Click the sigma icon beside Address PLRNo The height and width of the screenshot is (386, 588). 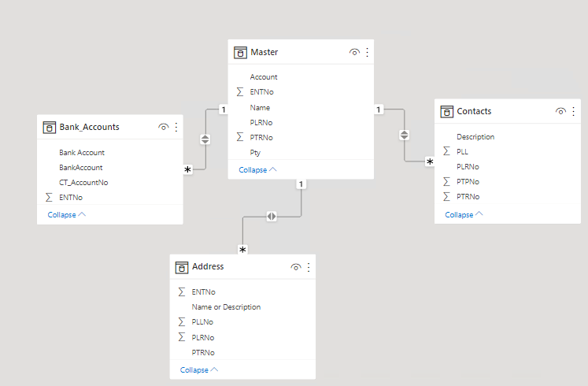point(182,337)
